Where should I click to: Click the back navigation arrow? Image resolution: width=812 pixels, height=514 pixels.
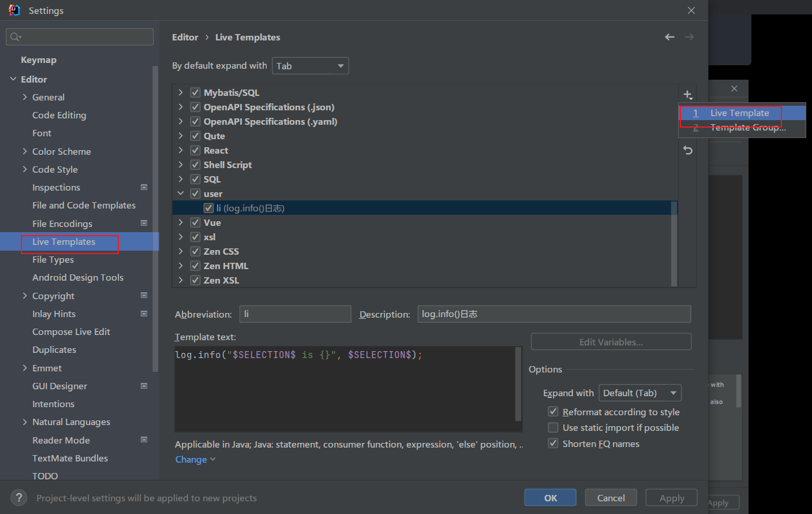pyautogui.click(x=669, y=37)
